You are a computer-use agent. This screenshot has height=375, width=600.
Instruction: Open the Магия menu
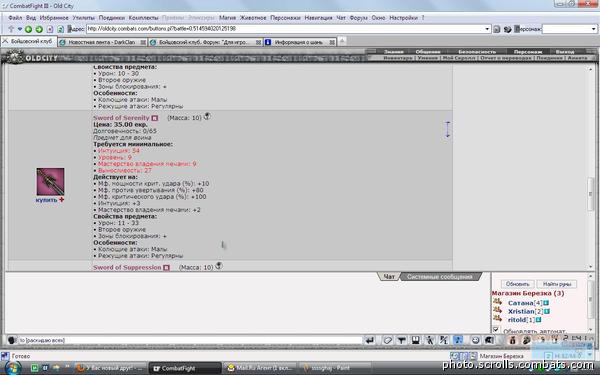[x=227, y=18]
